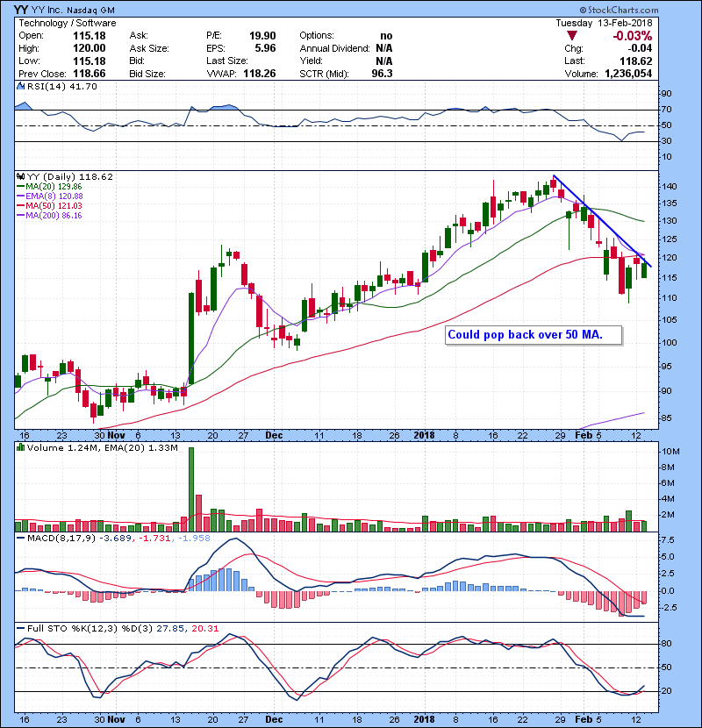Click the 140 price axis label
The height and width of the screenshot is (728, 702).
click(670, 187)
